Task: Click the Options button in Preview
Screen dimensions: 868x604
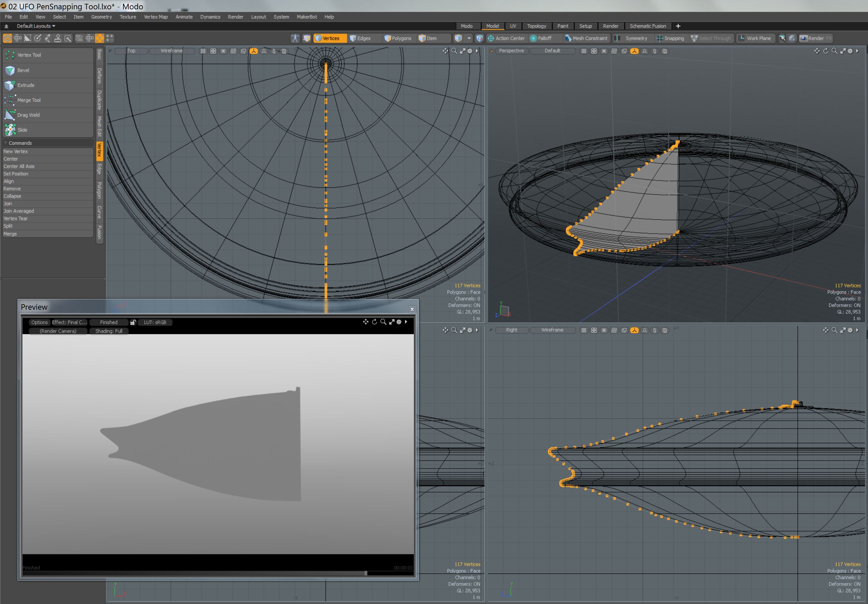Action: pos(39,322)
